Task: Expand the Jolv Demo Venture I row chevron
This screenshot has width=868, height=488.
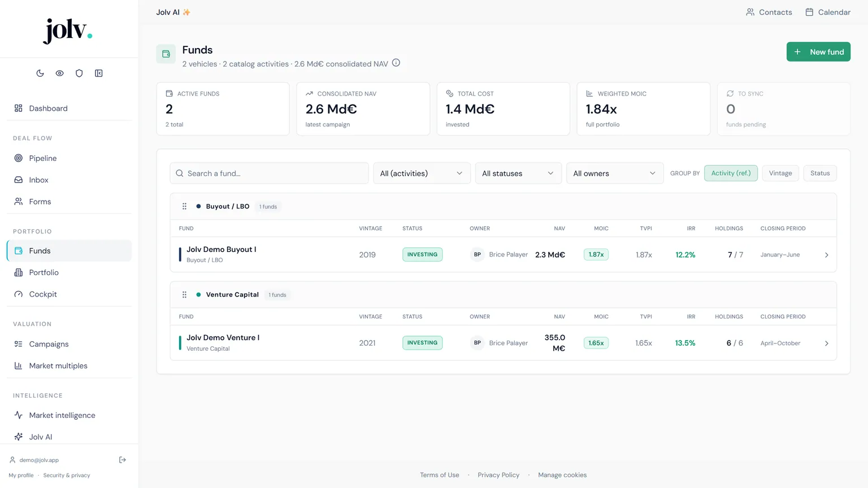Action: pos(826,343)
